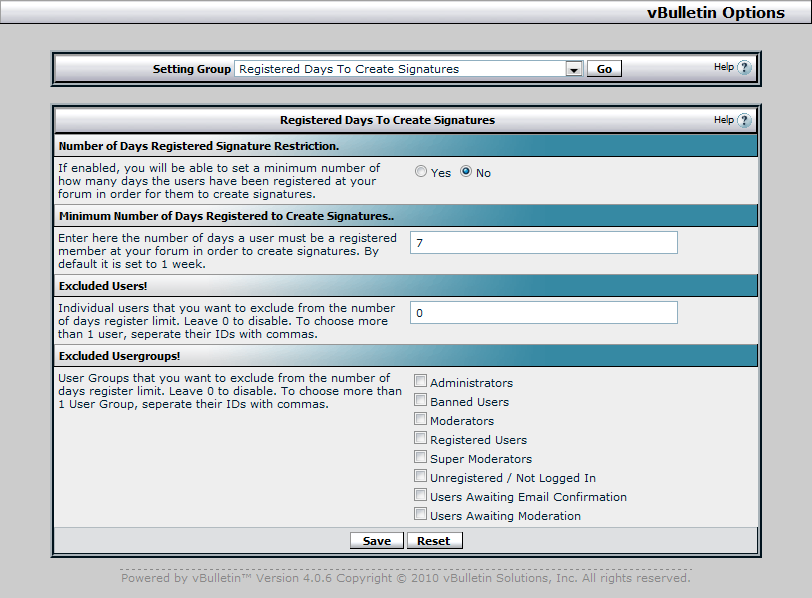Viewport: 812px width, 598px height.
Task: Click the Excluded Users input field
Action: (x=543, y=313)
